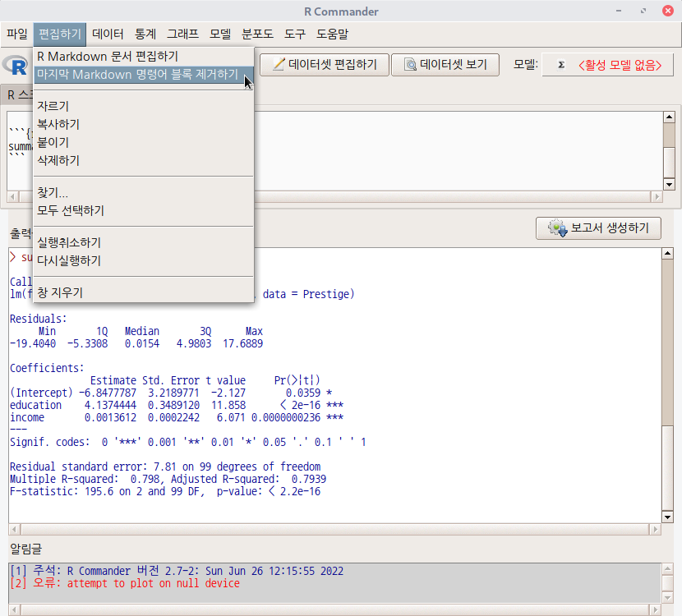Click 'Residual standard error' line
Image resolution: width=682 pixels, height=616 pixels.
[x=165, y=467]
